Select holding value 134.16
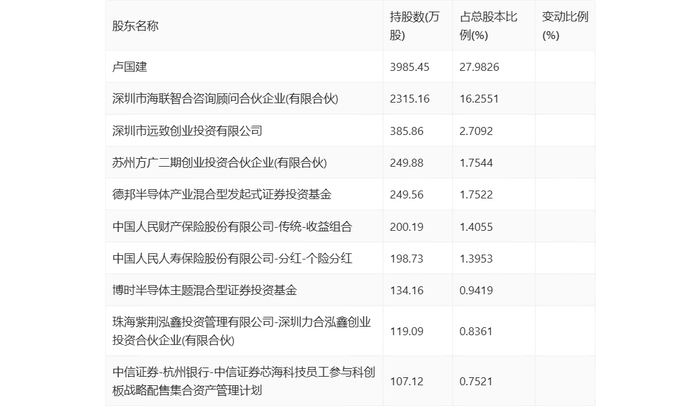Screen dimensions: 700x406 (x=406, y=290)
